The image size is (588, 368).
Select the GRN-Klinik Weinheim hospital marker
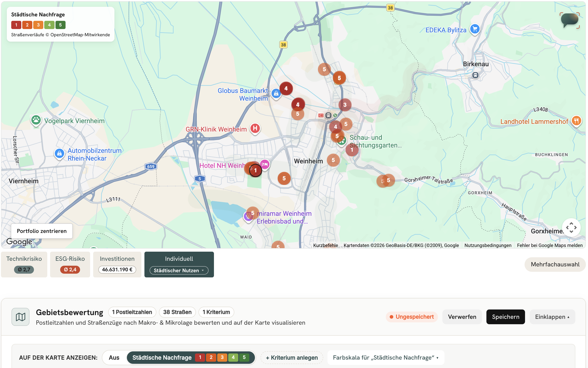(255, 128)
